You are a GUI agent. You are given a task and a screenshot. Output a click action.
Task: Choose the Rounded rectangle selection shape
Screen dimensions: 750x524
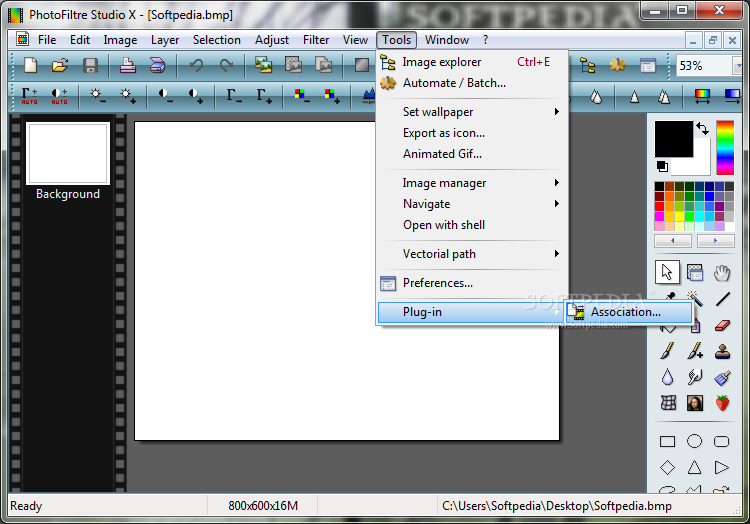point(721,441)
